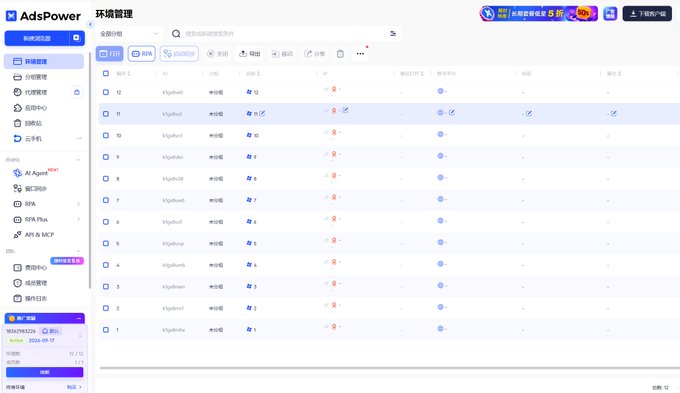Edit the IP proxy of row 11
680x393 pixels.
345,110
